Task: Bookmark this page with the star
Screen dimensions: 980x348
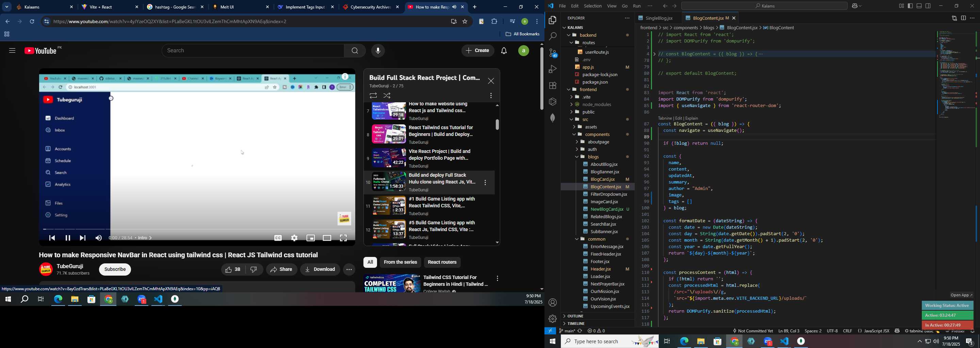Action: pyautogui.click(x=465, y=22)
